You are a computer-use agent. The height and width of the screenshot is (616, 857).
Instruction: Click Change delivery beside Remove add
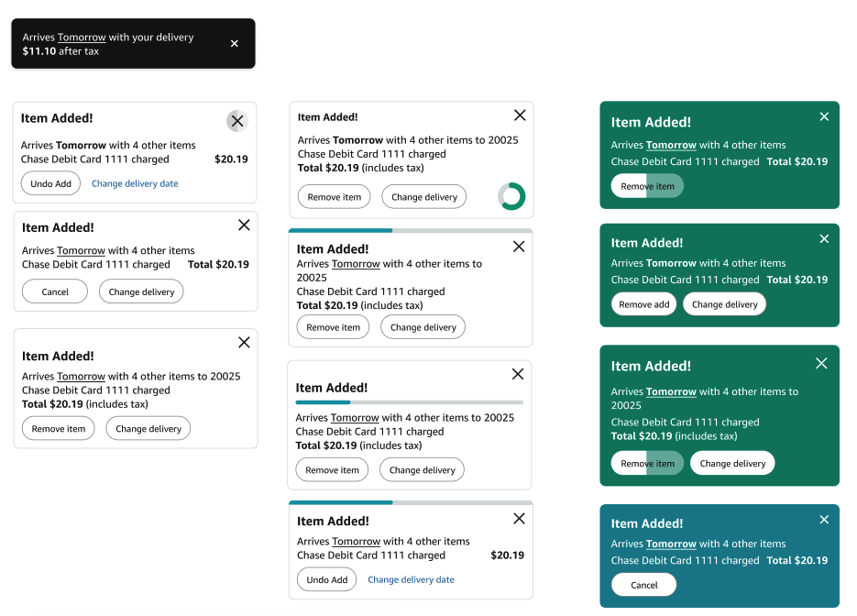coord(725,304)
